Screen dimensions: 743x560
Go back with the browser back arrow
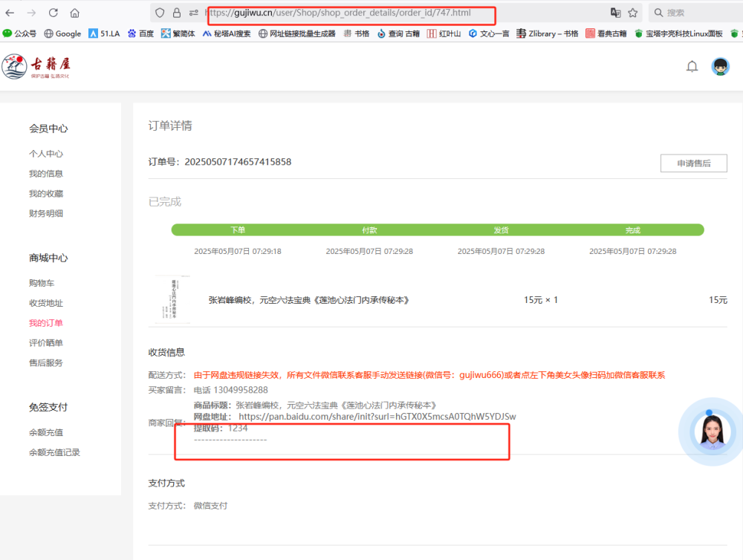[x=10, y=13]
